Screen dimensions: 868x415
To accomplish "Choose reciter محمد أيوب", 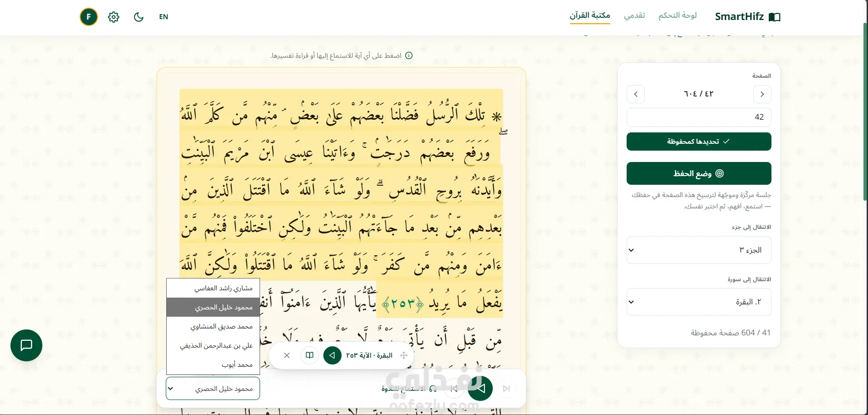I will pos(213,364).
